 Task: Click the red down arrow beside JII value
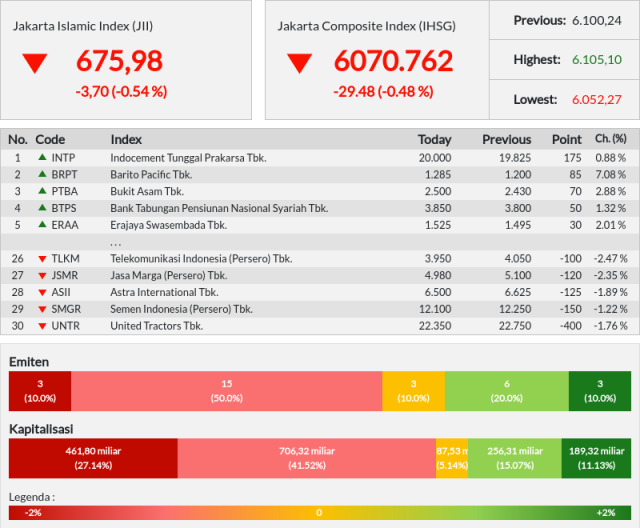coord(35,63)
